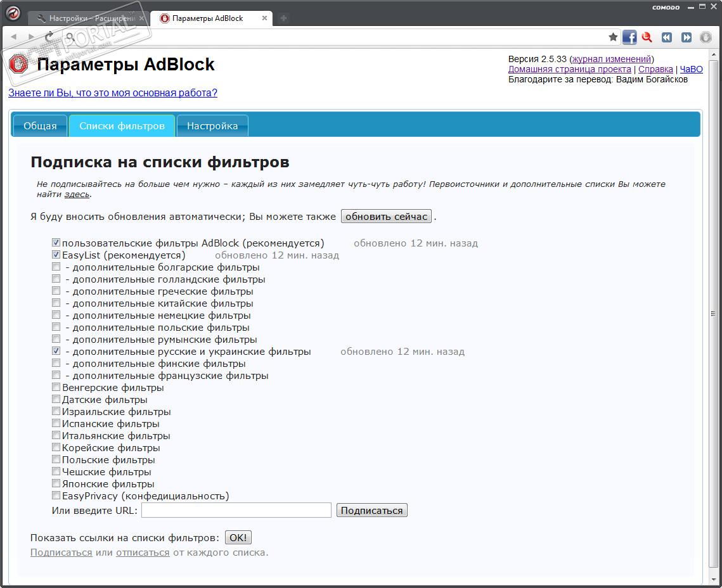Viewport: 722px width, 588px height.
Task: Close the Настройки – Расширения tab
Action: pyautogui.click(x=141, y=18)
